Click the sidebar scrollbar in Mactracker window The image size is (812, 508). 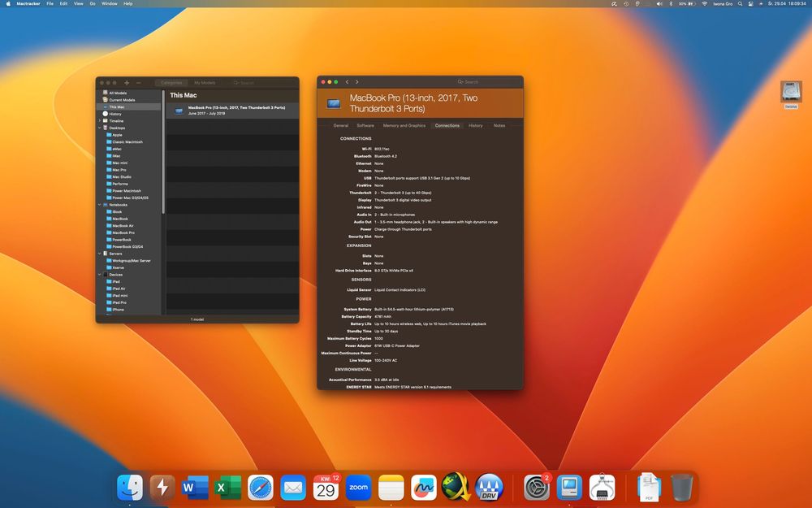pos(163,152)
